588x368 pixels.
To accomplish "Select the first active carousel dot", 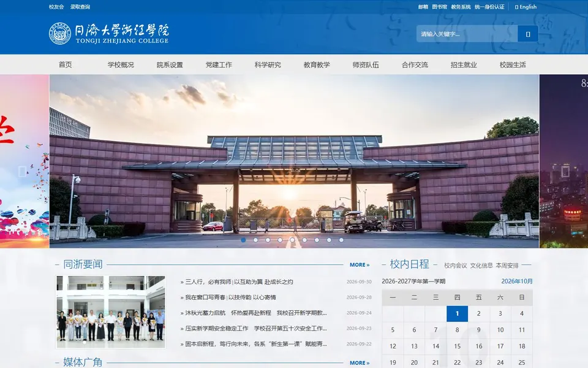I will tap(243, 240).
